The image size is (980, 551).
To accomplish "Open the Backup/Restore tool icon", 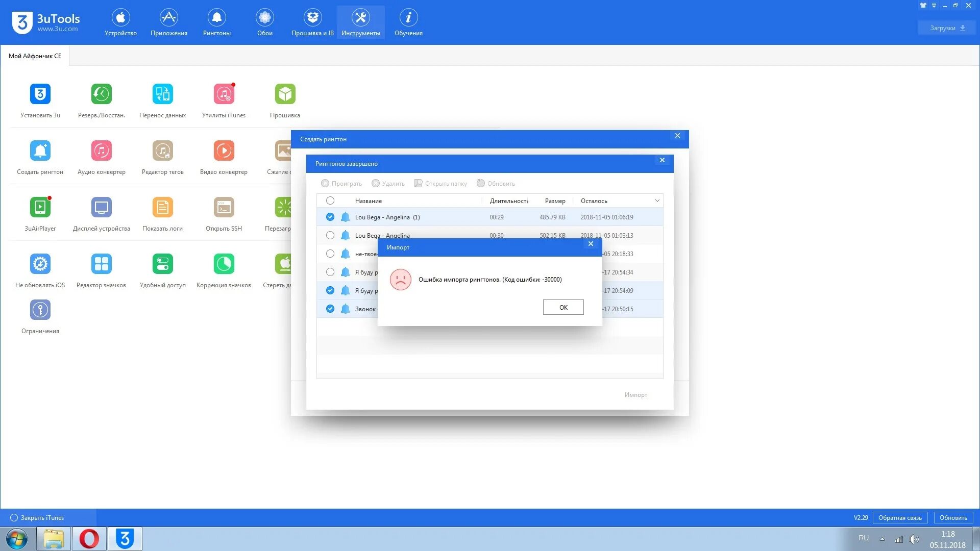I will click(101, 94).
